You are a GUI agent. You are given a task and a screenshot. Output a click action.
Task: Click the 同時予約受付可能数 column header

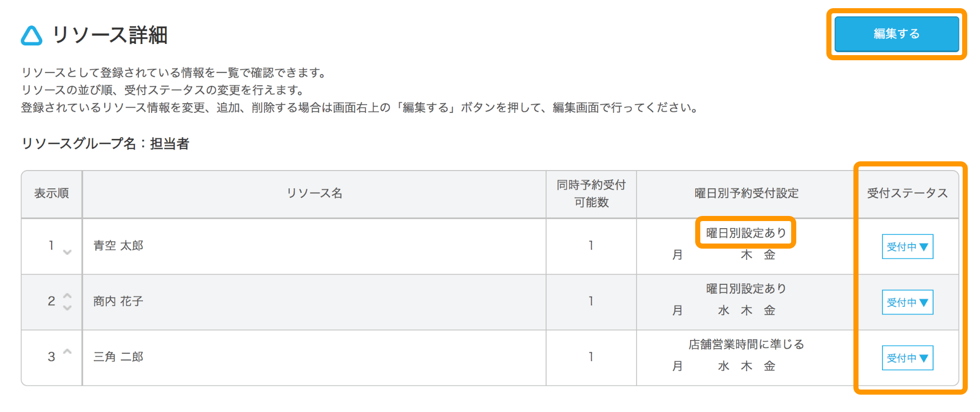(591, 193)
